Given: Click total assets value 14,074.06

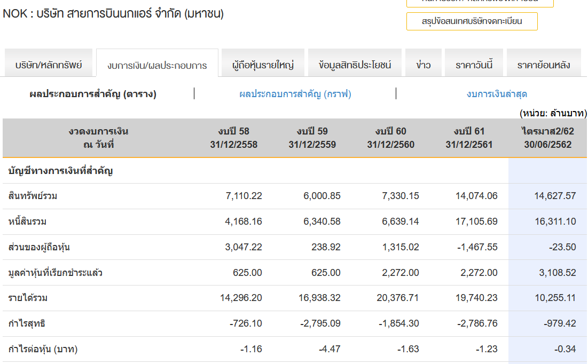Looking at the screenshot, I should (x=476, y=196).
